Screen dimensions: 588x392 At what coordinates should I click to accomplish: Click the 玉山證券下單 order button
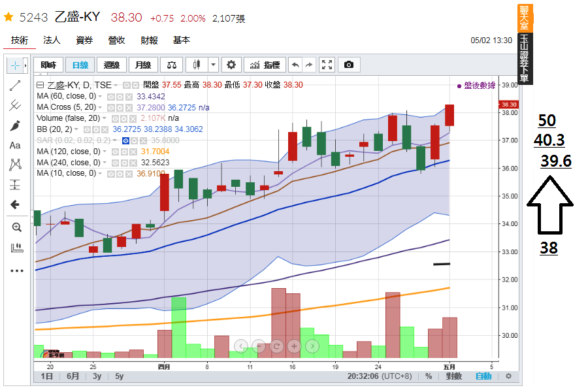point(524,59)
